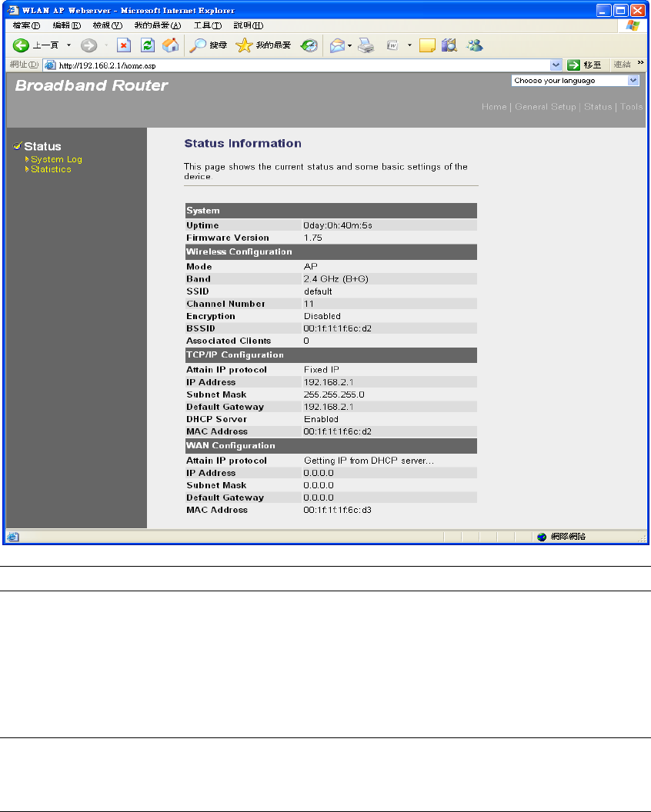This screenshot has height=812, width=651.
Task: Open the 我的最愛(A) Favorites menu
Action: coord(158,25)
